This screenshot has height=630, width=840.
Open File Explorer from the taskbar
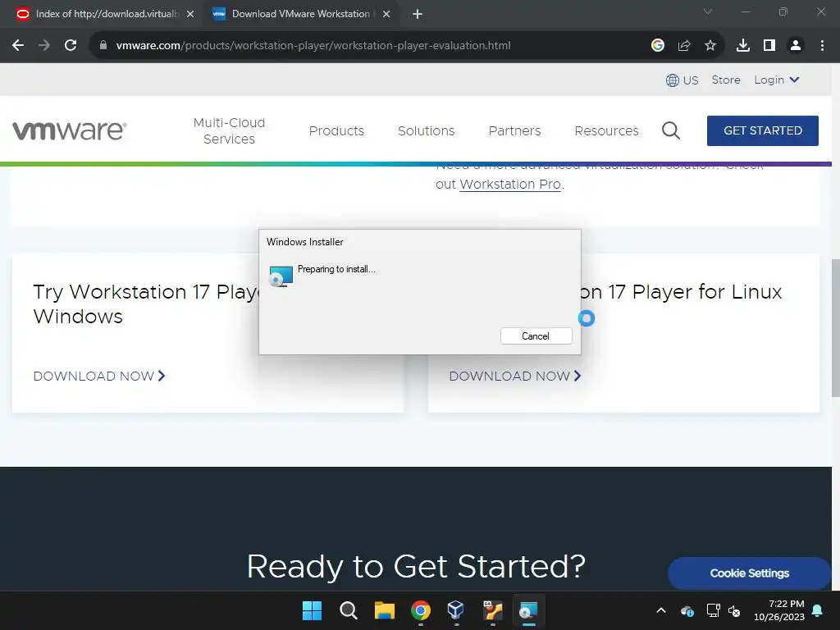point(384,610)
